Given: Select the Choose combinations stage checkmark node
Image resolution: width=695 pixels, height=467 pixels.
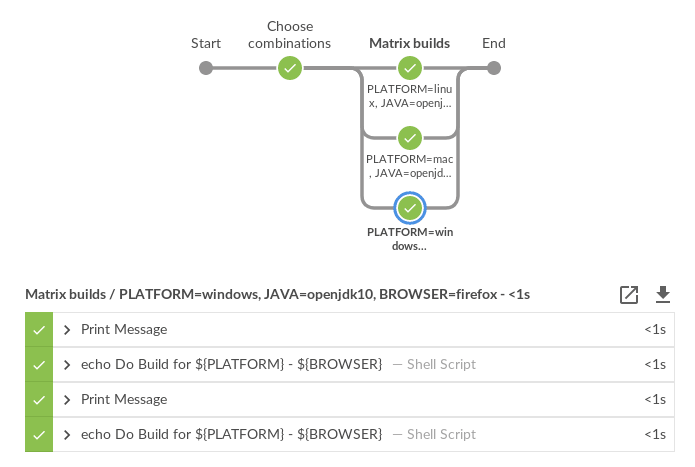Looking at the screenshot, I should click(x=290, y=68).
